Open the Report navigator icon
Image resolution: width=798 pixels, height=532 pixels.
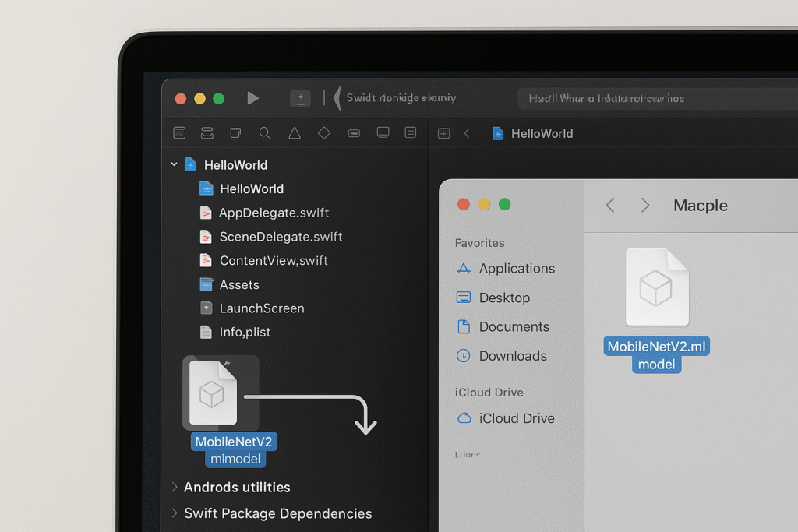coord(411,132)
